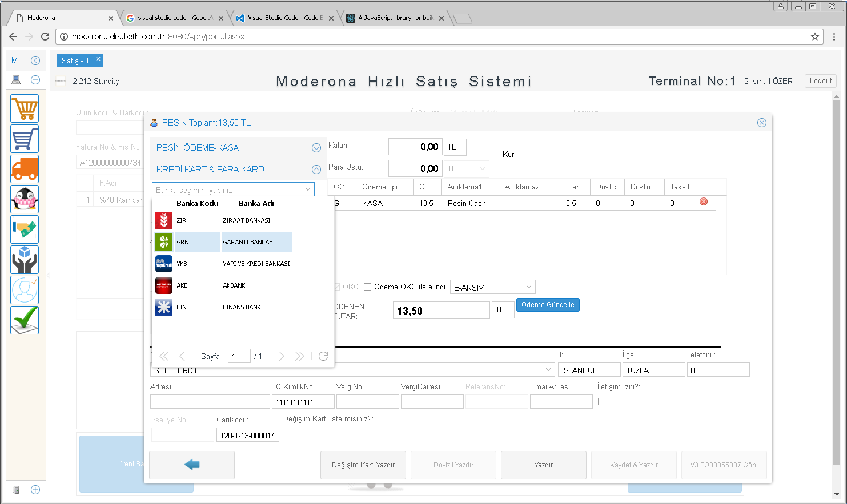Open Chrome menu with three dots
847x504 pixels.
coord(834,37)
